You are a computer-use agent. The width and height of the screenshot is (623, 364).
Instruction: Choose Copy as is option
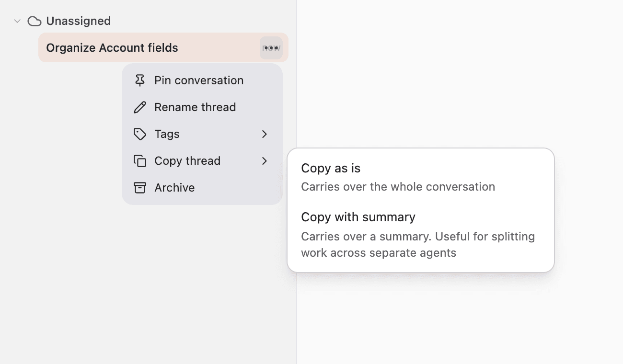420,178
